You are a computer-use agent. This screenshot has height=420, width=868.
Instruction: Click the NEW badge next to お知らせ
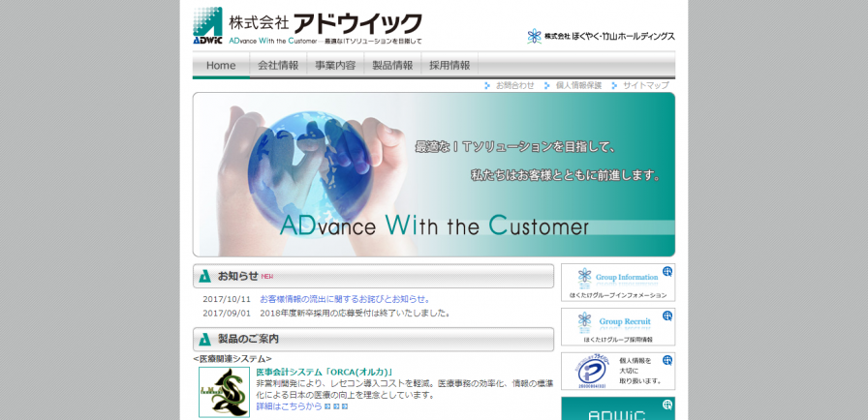267,277
